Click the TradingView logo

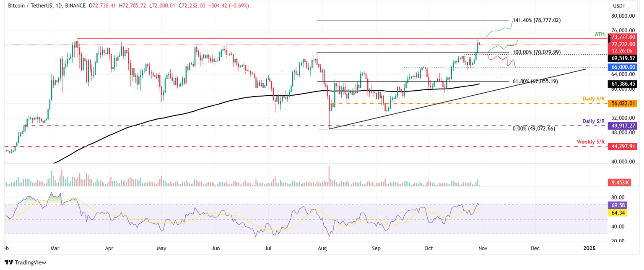[x=25, y=262]
